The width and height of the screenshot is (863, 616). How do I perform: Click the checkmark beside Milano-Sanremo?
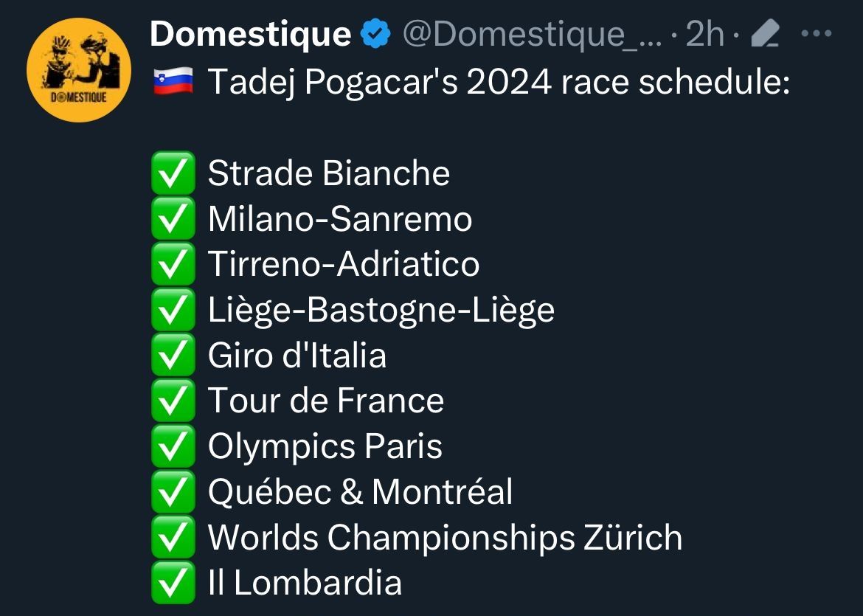tap(173, 220)
